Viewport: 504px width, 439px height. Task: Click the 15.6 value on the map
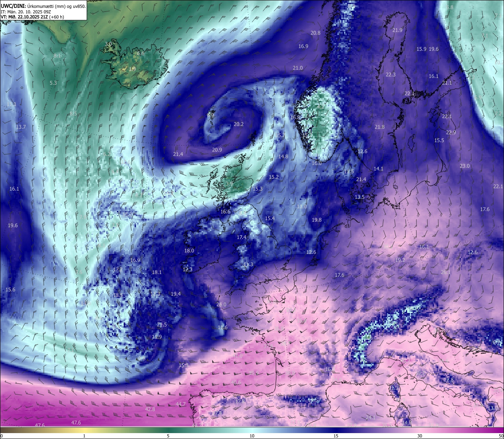pyautogui.click(x=10, y=289)
